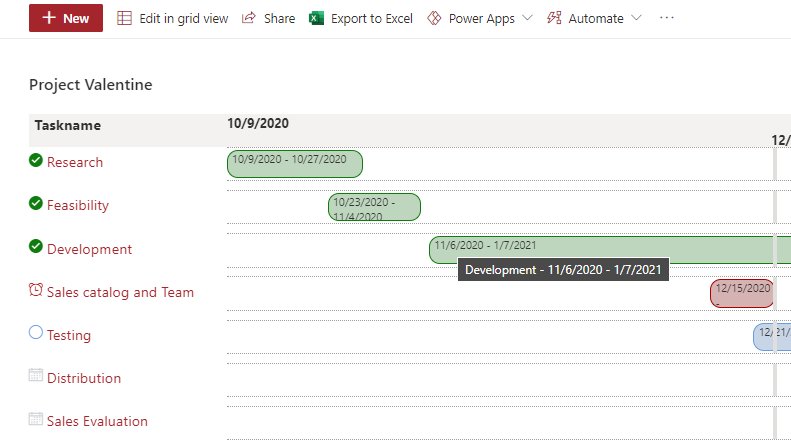Viewport: 791px width, 445px height.
Task: Open Edit in grid view
Action: (173, 19)
